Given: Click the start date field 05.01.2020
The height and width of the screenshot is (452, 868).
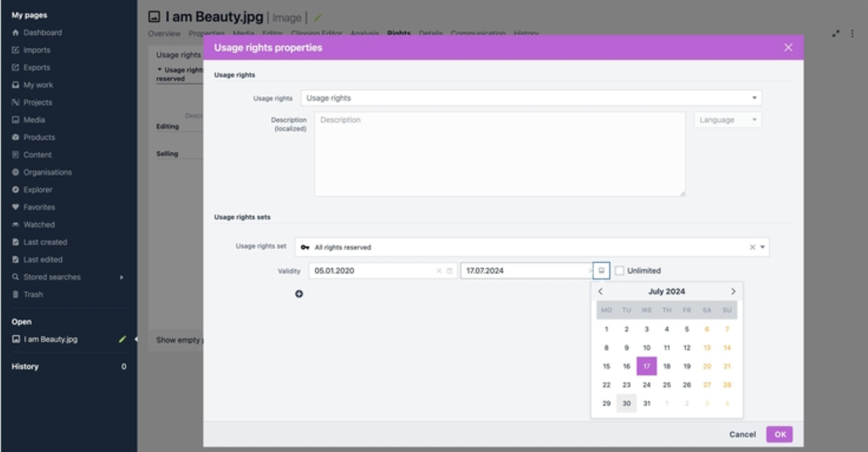Looking at the screenshot, I should 382,271.
